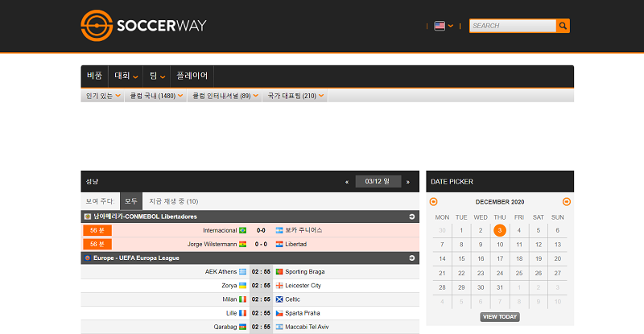
Task: Open 보카 주니어스 team link
Action: (x=303, y=230)
